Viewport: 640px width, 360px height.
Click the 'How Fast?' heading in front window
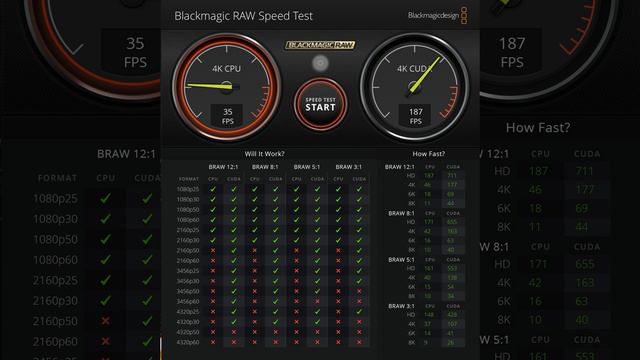pyautogui.click(x=429, y=154)
